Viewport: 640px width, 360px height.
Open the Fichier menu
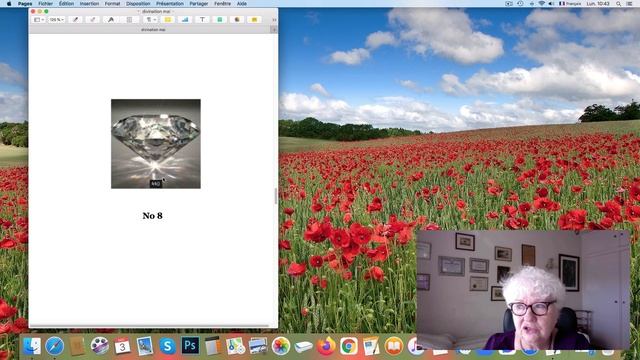click(45, 3)
